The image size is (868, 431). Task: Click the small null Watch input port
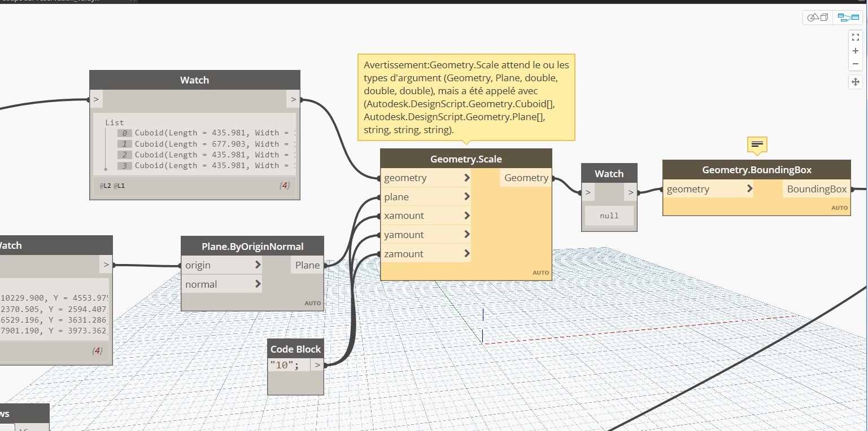[588, 193]
